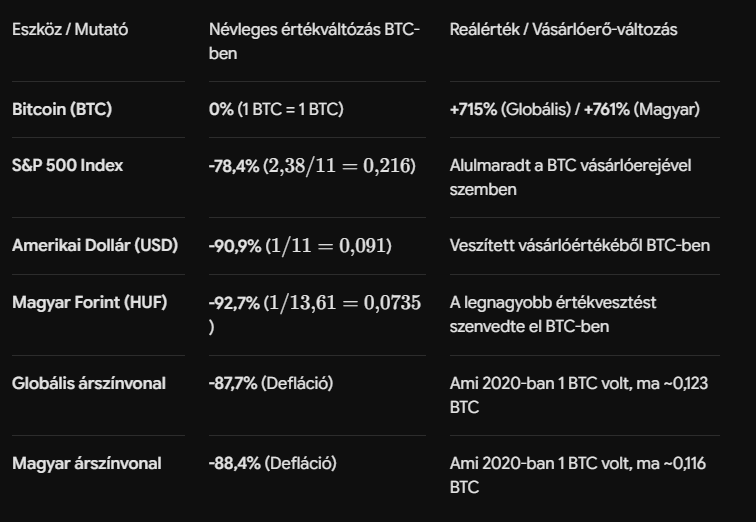
Task: Click the '+715% (Globális) / +761% (Magyar)' cell
Action: (x=574, y=109)
